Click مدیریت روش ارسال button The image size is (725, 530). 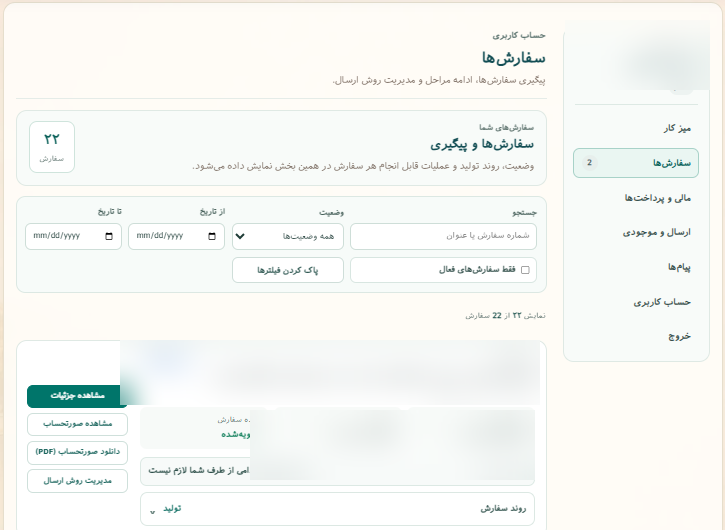tap(77, 481)
